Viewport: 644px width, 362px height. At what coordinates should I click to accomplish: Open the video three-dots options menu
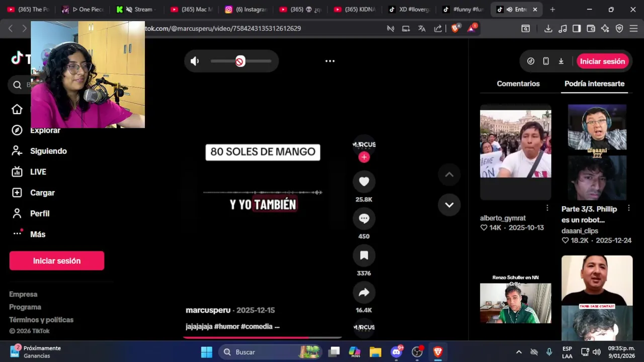[x=330, y=61]
